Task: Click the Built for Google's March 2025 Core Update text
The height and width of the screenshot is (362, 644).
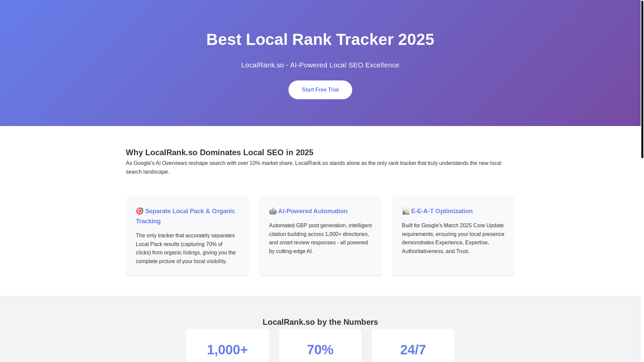Action: pyautogui.click(x=453, y=238)
